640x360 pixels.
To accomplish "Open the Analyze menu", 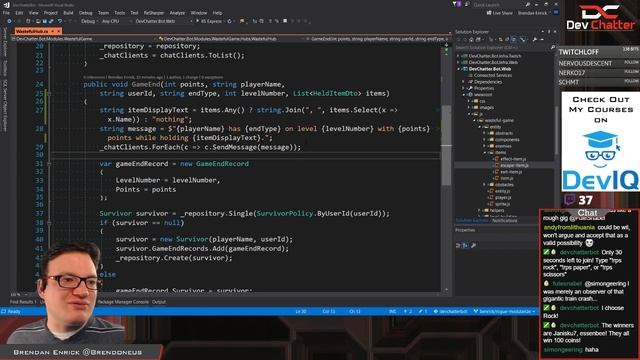I will coord(177,13).
